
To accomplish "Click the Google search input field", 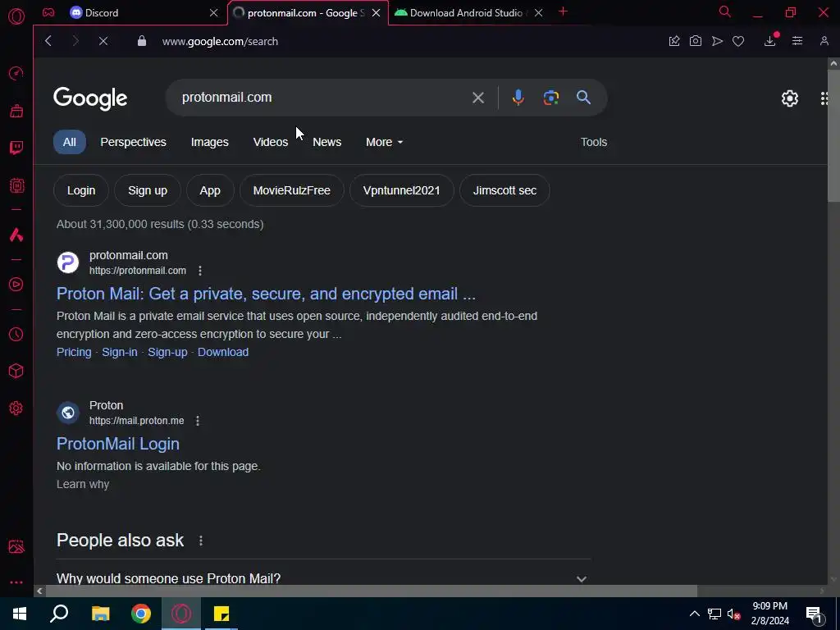I will pyautogui.click(x=322, y=98).
